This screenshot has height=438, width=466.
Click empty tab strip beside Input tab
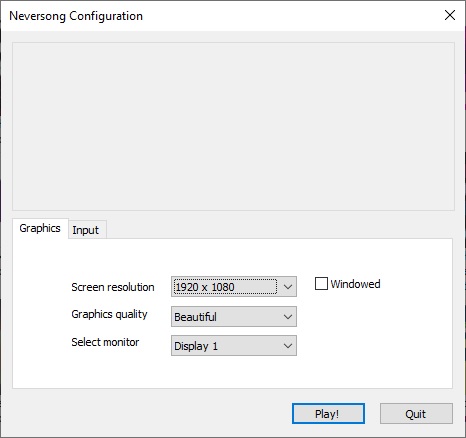click(x=279, y=229)
